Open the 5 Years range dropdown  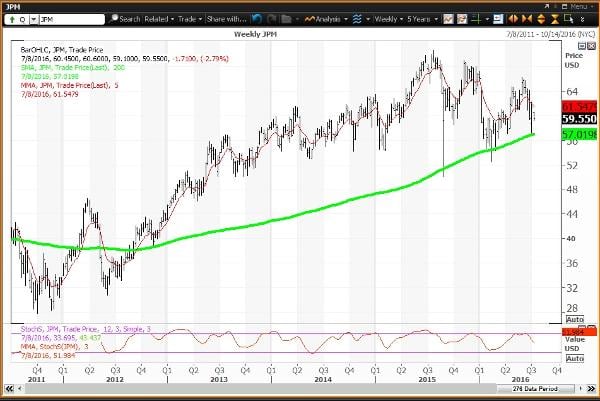point(422,19)
